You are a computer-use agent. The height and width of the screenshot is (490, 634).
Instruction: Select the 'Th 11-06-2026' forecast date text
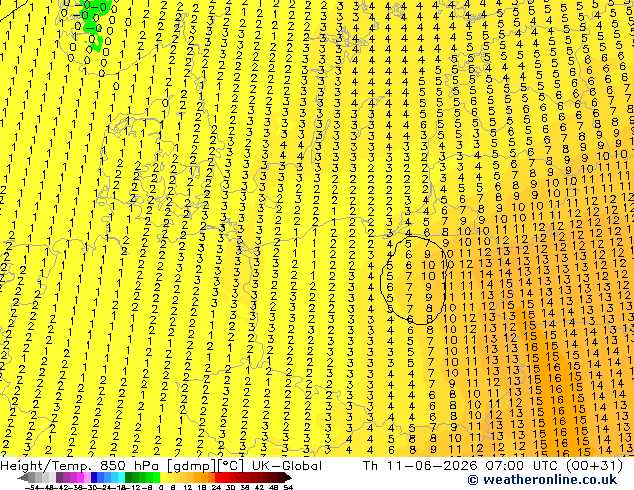[420, 466]
